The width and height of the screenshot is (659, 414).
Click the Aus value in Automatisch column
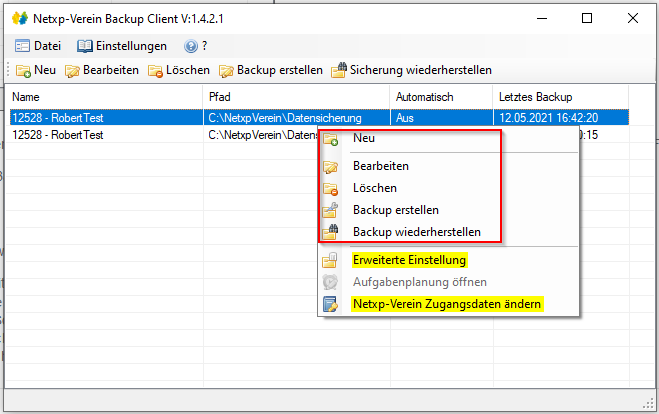point(404,118)
